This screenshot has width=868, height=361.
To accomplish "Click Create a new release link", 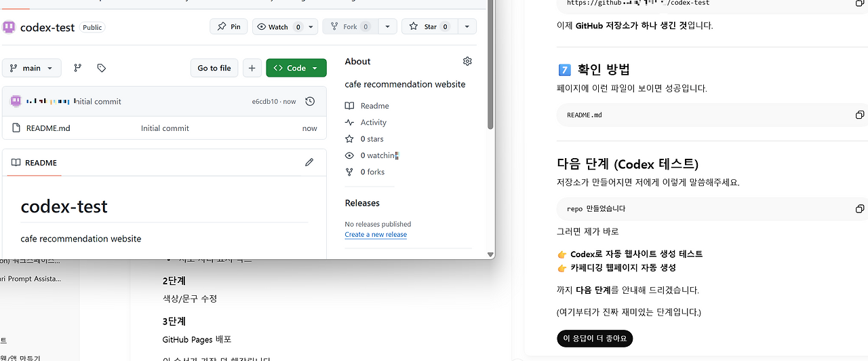I will click(376, 235).
